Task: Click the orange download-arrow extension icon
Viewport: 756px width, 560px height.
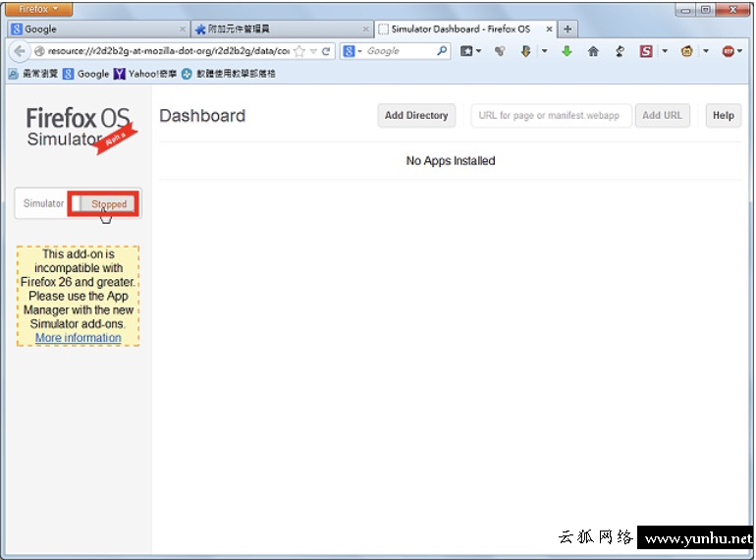Action: tap(526, 51)
